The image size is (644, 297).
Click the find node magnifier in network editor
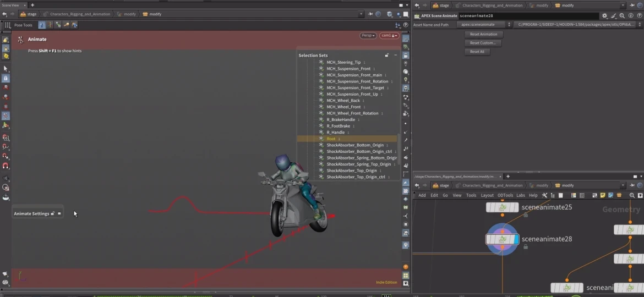coord(632,195)
